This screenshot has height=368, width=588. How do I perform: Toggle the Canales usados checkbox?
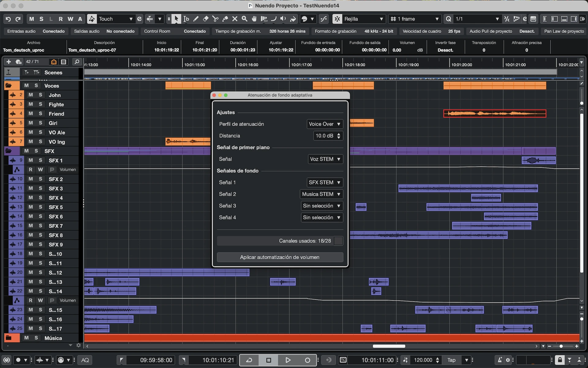[338, 241]
